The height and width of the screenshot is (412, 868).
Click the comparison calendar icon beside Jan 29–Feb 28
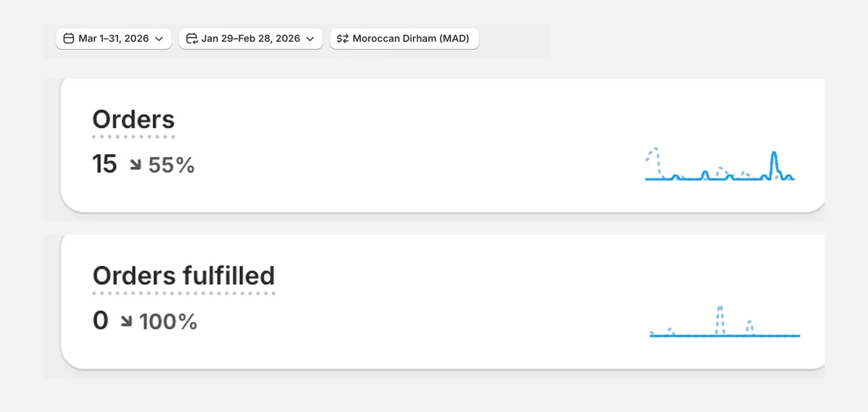point(192,38)
